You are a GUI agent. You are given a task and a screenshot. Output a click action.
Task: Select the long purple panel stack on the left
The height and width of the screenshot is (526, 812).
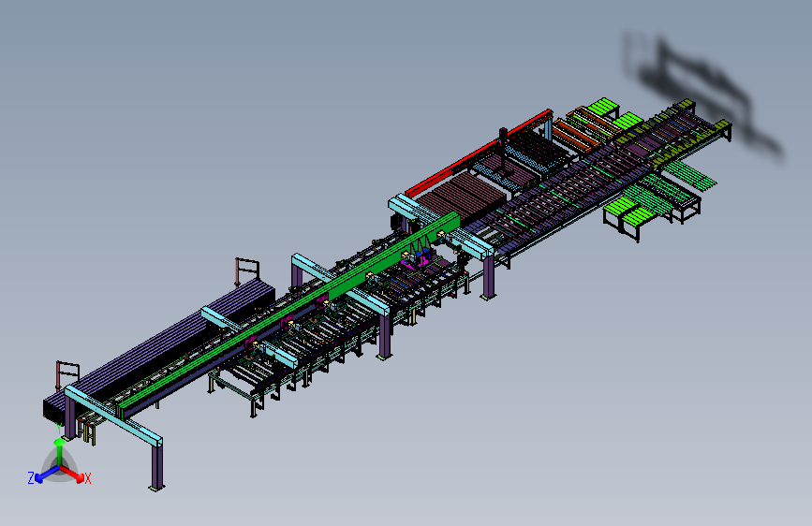158,347
